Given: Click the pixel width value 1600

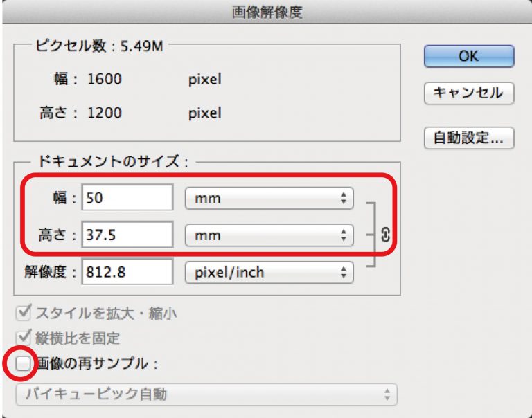Looking at the screenshot, I should [x=105, y=79].
